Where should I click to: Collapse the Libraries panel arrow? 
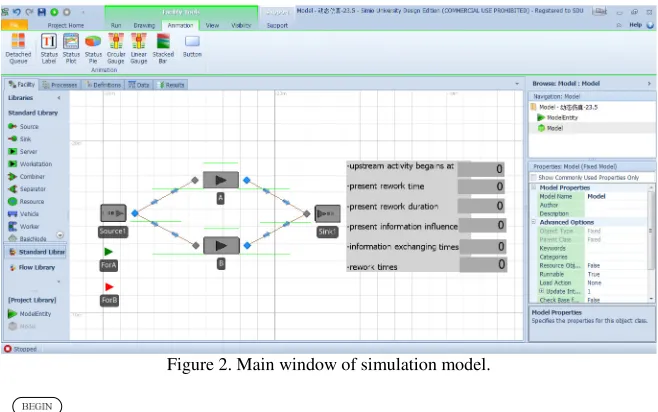click(59, 97)
